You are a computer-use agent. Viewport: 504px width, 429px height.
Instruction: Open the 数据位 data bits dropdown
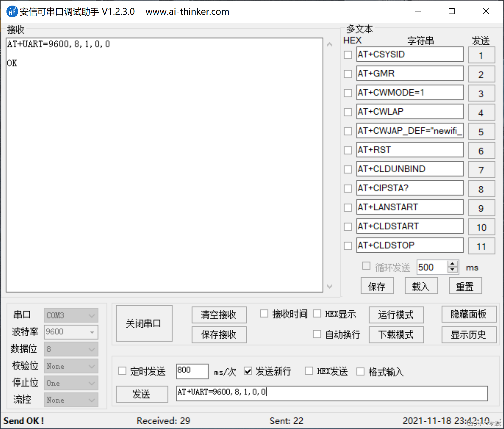(x=71, y=349)
